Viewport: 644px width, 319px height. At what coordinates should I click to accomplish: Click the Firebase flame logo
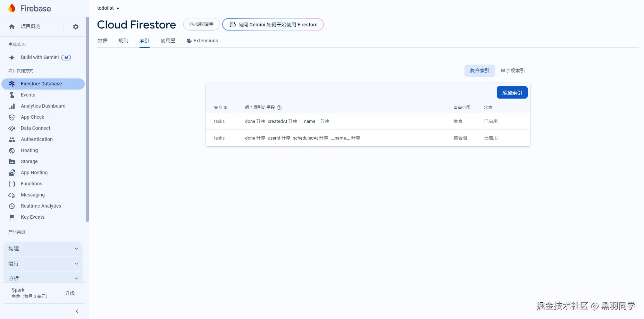click(x=12, y=8)
